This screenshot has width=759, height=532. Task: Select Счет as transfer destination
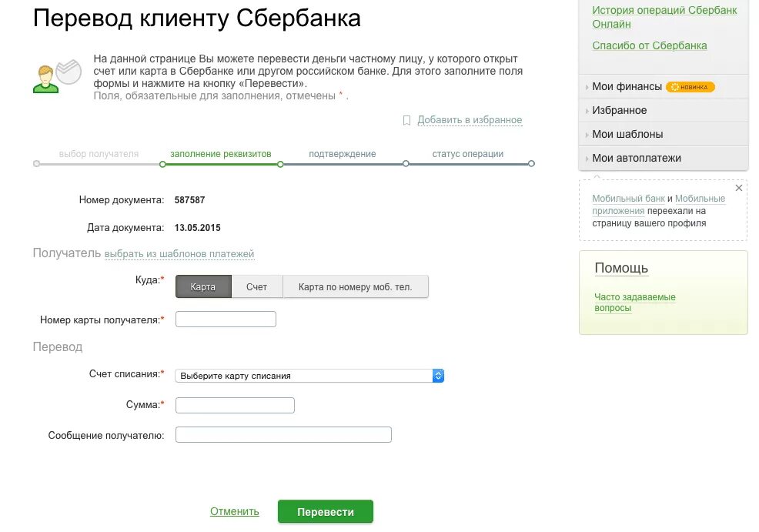point(256,286)
